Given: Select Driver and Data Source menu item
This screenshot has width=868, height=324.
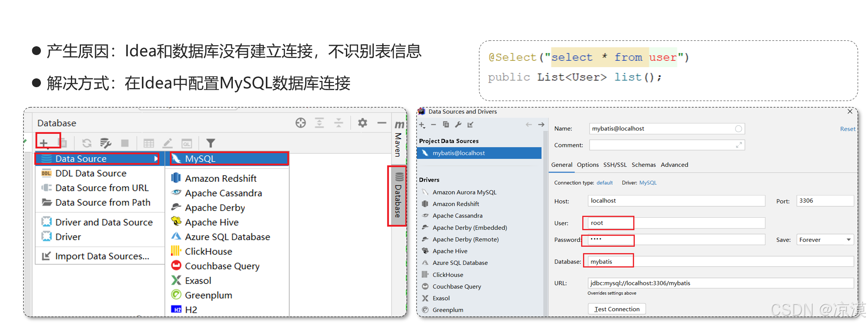Looking at the screenshot, I should (x=103, y=222).
